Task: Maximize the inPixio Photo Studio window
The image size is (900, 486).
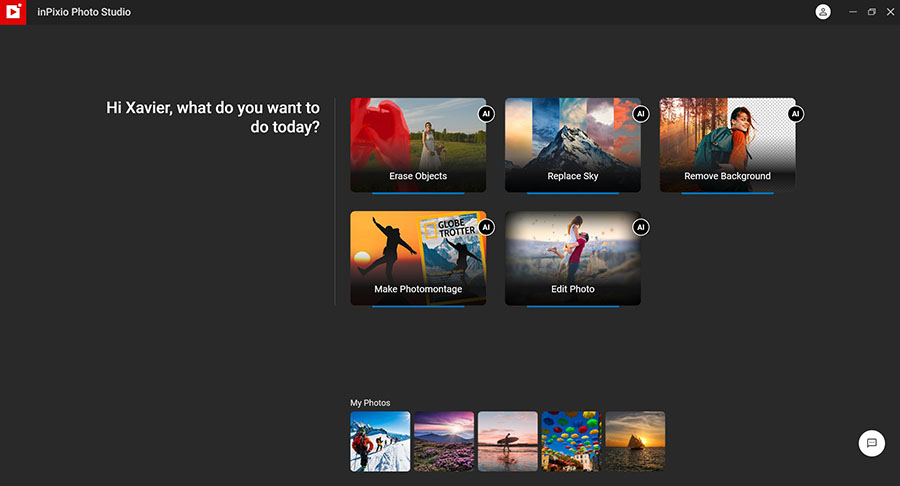Action: [871, 12]
